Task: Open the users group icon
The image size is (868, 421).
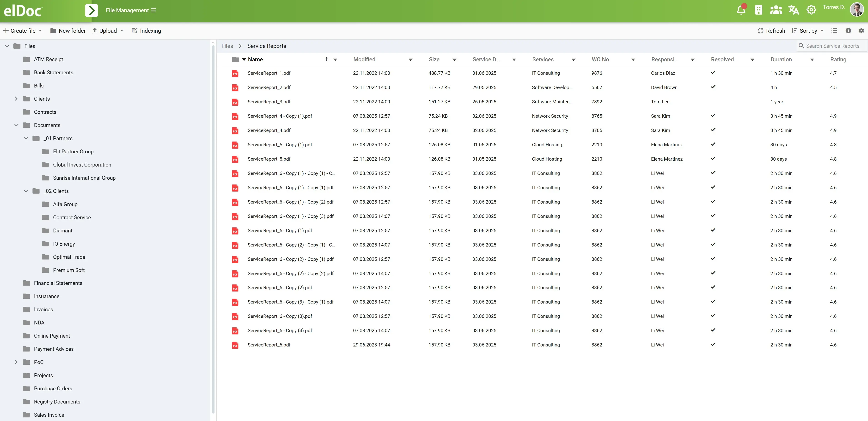Action: tap(776, 10)
